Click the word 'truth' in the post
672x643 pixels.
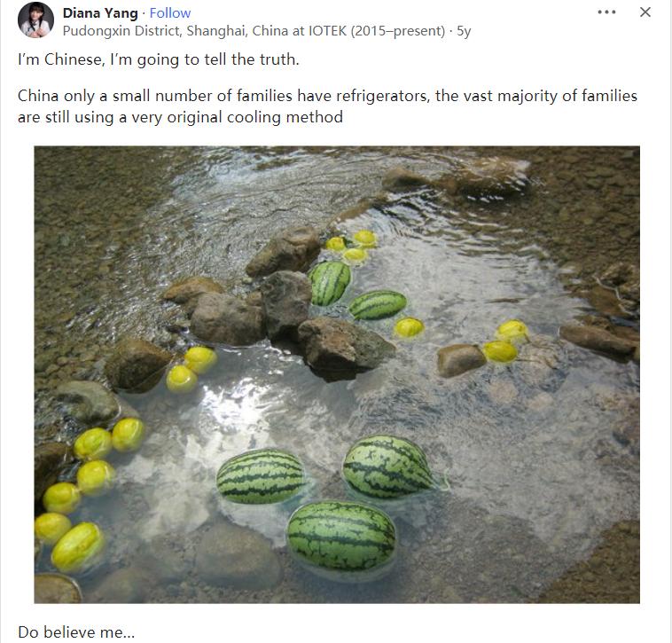click(x=280, y=59)
